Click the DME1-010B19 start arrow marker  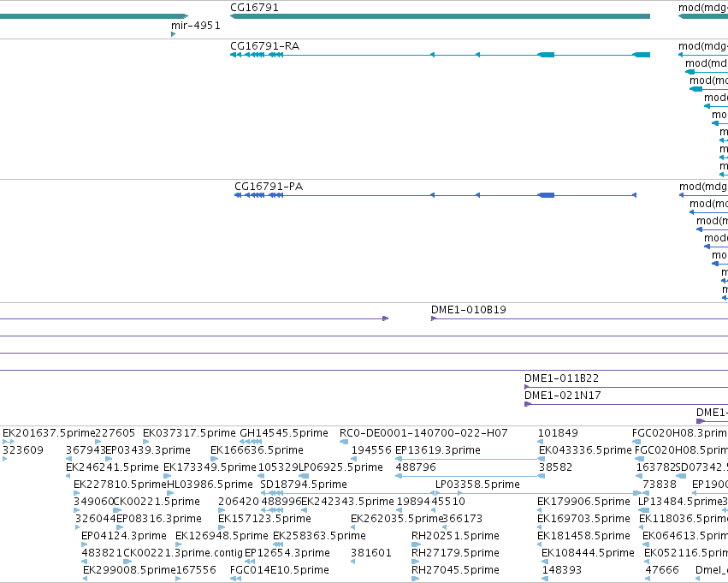[434, 318]
